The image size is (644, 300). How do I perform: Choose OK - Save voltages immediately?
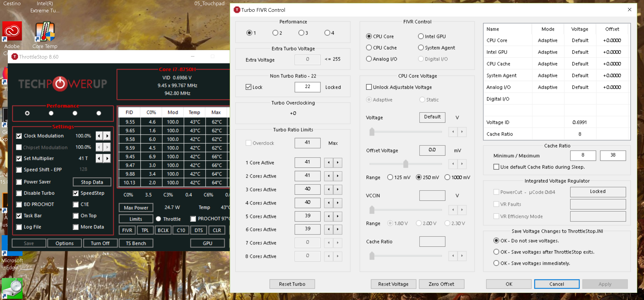[496, 263]
